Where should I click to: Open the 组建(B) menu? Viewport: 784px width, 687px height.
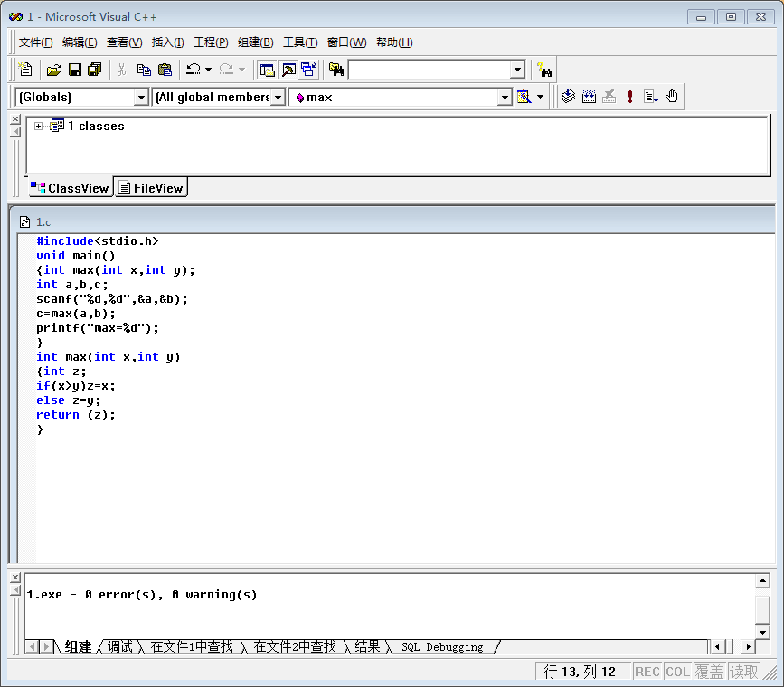click(255, 42)
